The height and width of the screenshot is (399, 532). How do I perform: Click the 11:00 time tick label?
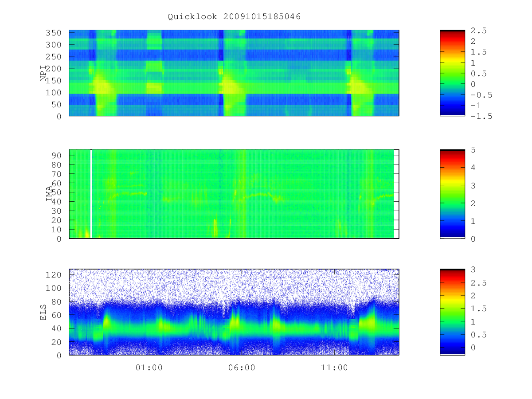(x=334, y=368)
